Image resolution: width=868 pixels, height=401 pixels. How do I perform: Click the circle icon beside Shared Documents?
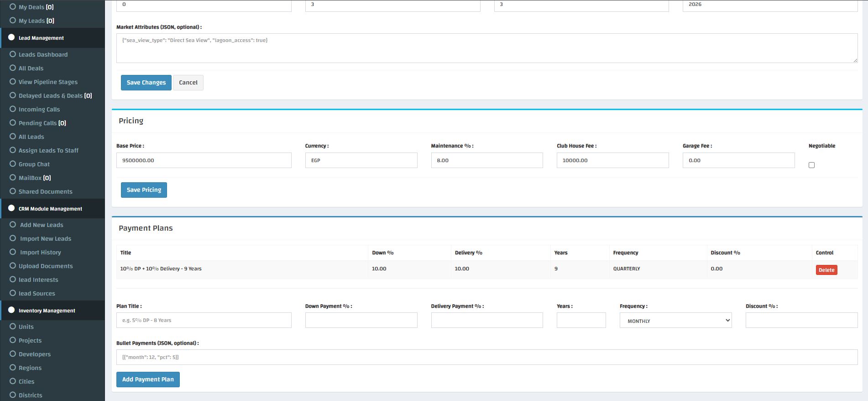(x=13, y=191)
